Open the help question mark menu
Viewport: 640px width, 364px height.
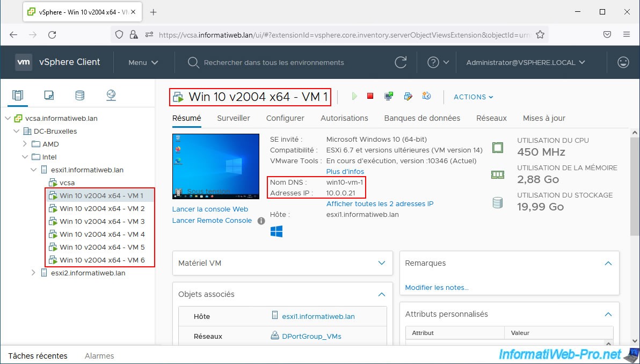pos(438,62)
